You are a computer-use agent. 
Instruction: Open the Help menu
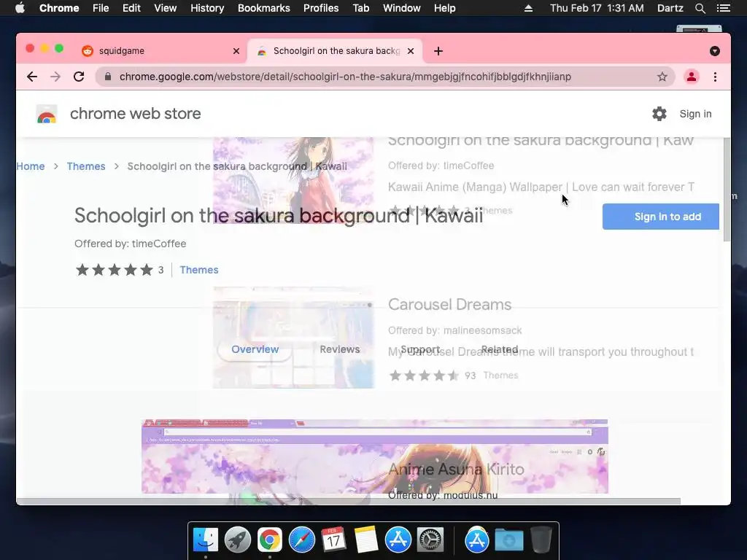444,8
